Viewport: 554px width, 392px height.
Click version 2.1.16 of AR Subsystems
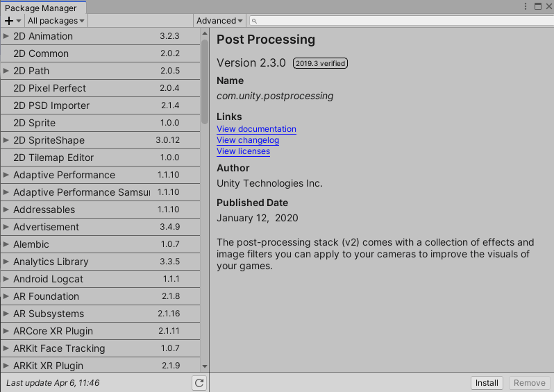pyautogui.click(x=169, y=313)
